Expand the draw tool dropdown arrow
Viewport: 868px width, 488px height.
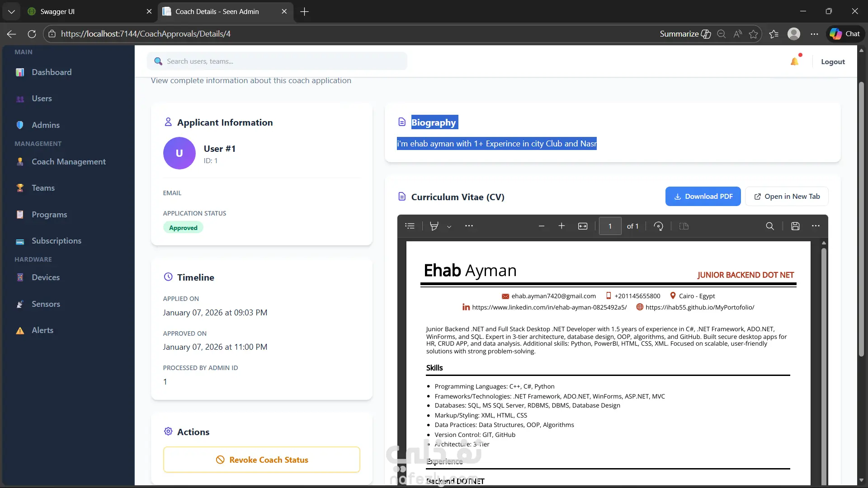tap(449, 226)
